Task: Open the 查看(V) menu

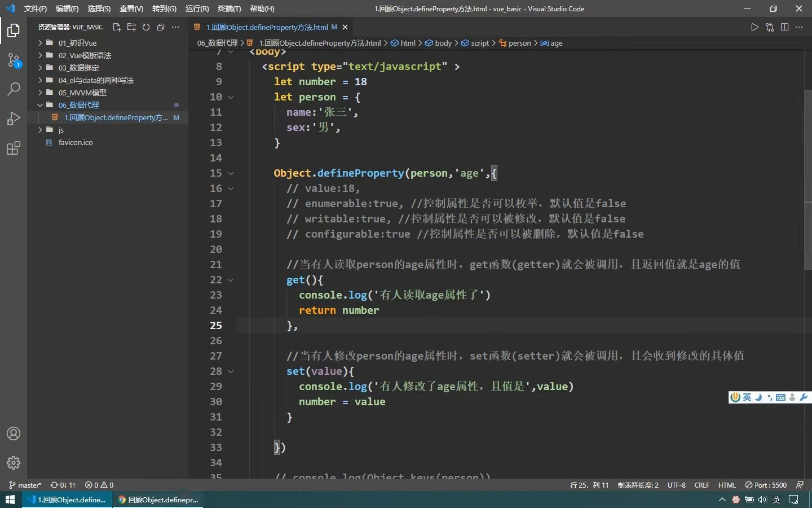Action: tap(131, 8)
